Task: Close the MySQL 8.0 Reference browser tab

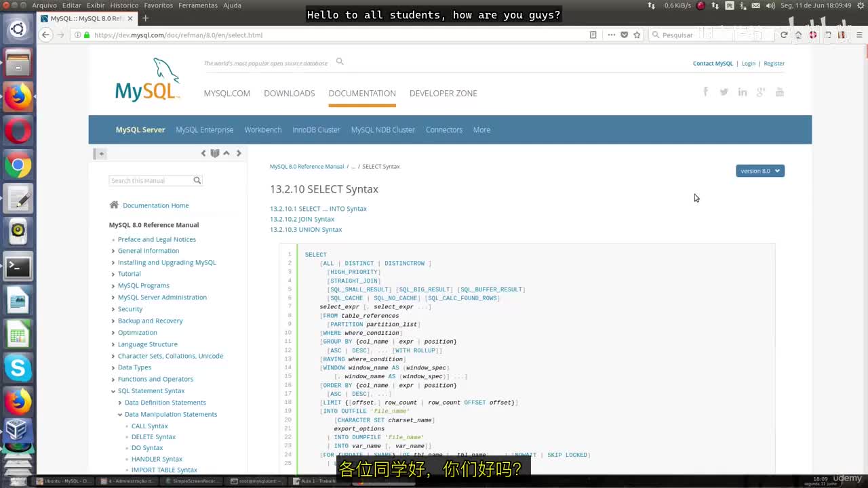Action: [x=129, y=18]
